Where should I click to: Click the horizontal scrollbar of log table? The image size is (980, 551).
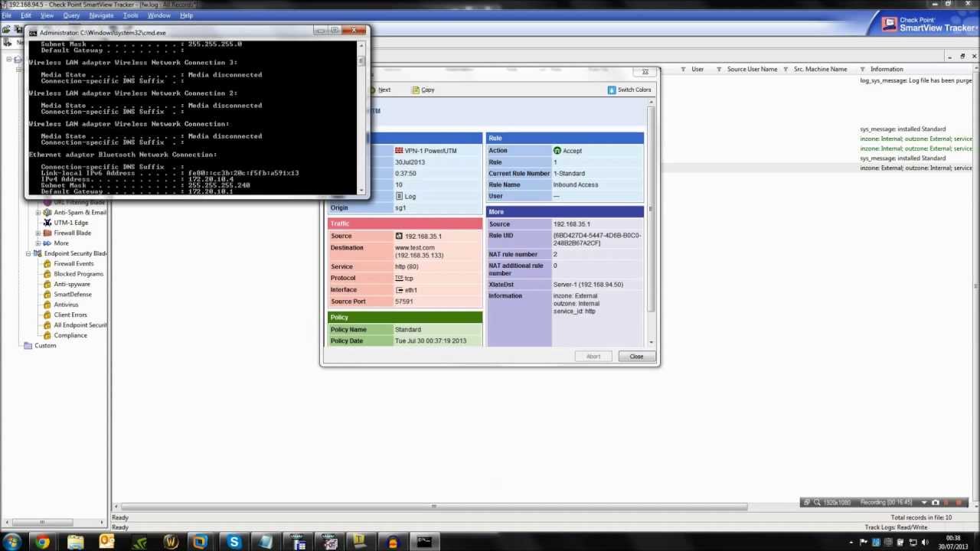click(434, 506)
